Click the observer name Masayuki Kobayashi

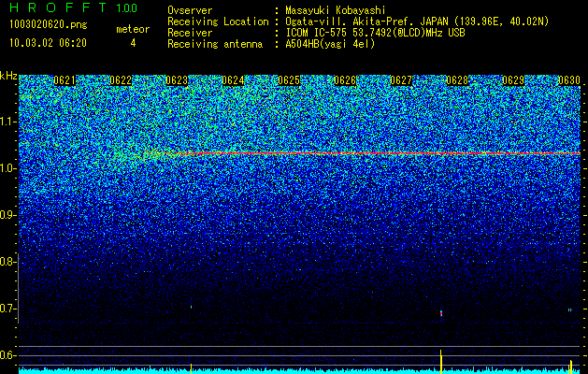pos(336,10)
